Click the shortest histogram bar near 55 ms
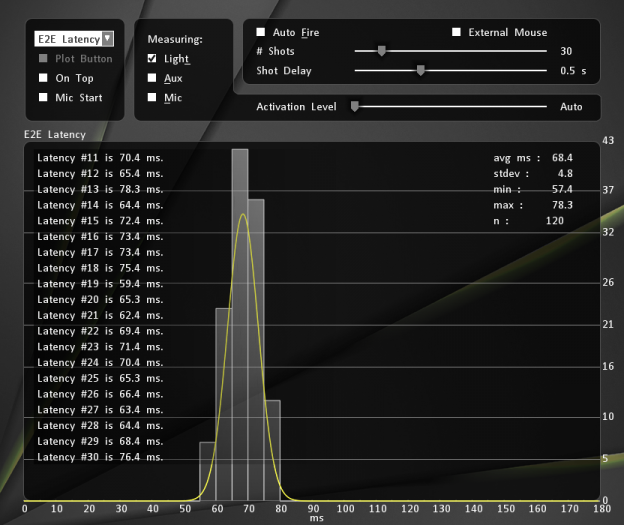 click(207, 472)
